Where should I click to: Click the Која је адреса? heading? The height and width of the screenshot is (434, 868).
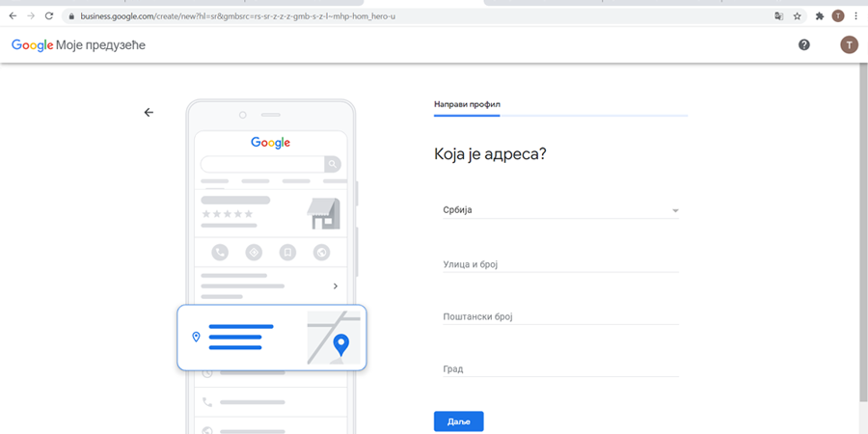tap(491, 154)
